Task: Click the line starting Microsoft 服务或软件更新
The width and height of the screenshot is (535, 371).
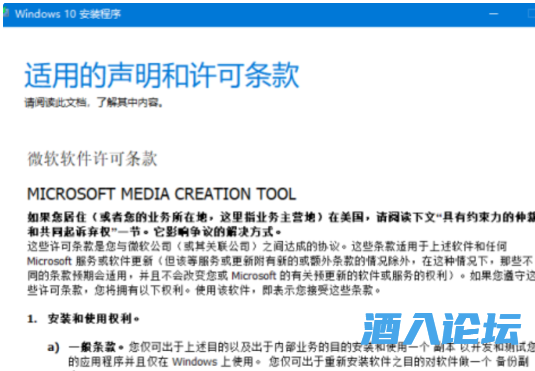Action: [280, 261]
